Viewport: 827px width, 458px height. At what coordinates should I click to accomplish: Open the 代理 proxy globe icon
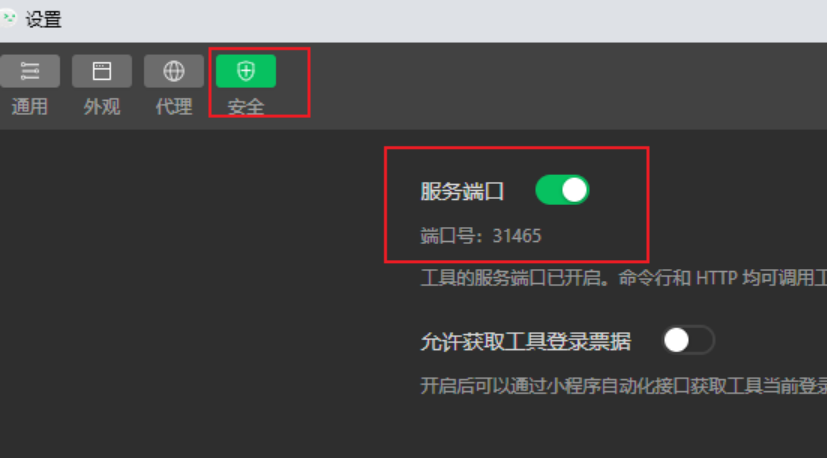pyautogui.click(x=174, y=71)
